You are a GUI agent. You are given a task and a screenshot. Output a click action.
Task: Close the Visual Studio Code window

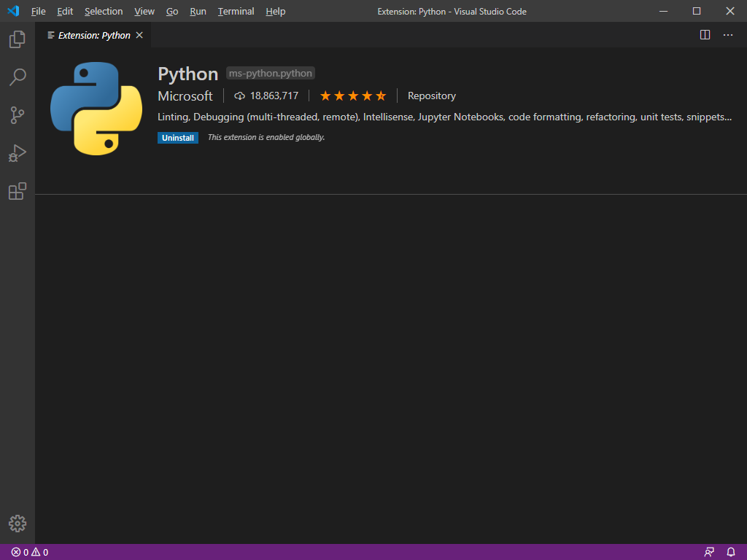point(729,11)
